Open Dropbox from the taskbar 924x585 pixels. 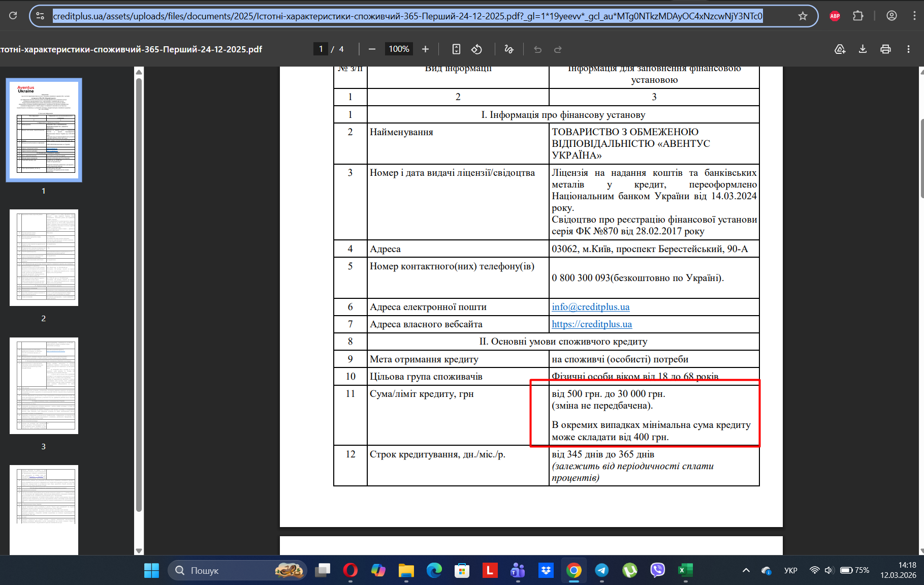[546, 570]
